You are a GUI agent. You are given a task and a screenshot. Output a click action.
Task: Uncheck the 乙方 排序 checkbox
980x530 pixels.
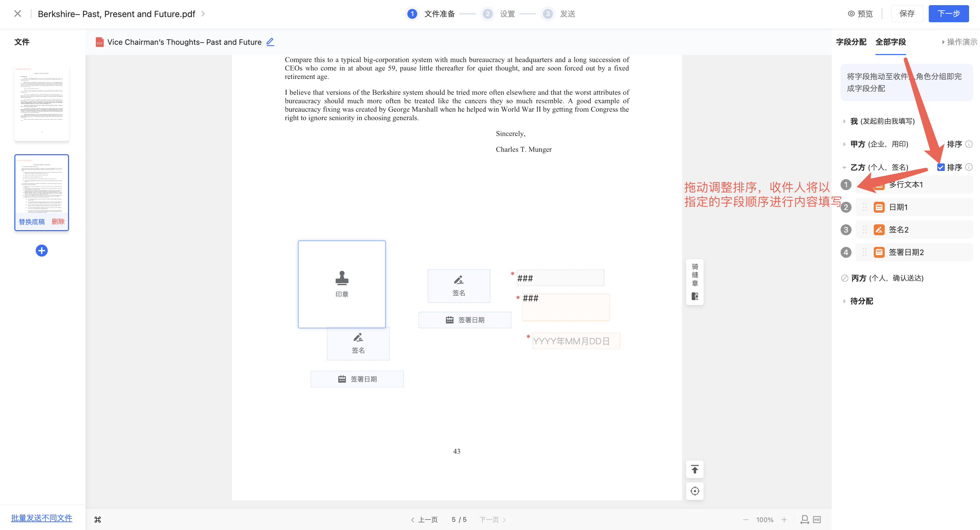pyautogui.click(x=941, y=167)
